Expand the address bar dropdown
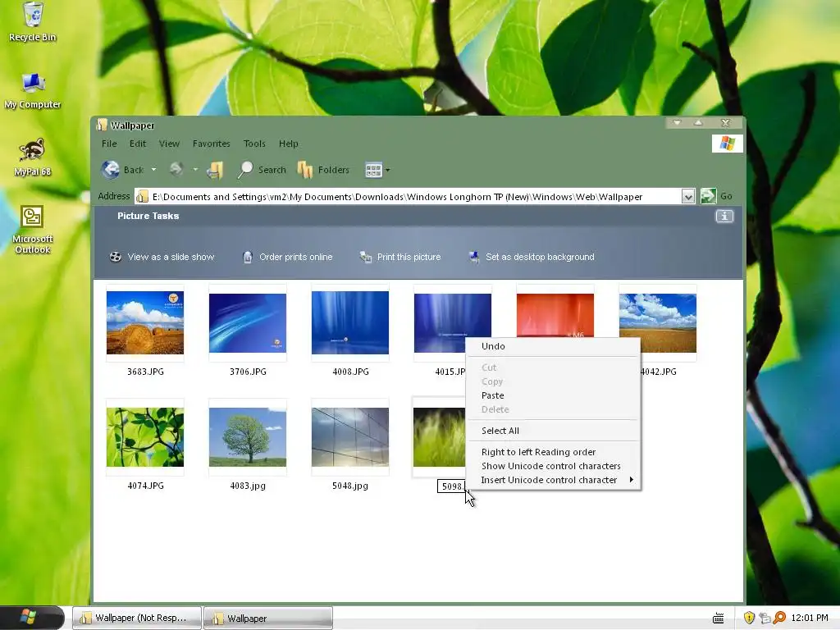Image resolution: width=840 pixels, height=630 pixels. [x=688, y=197]
